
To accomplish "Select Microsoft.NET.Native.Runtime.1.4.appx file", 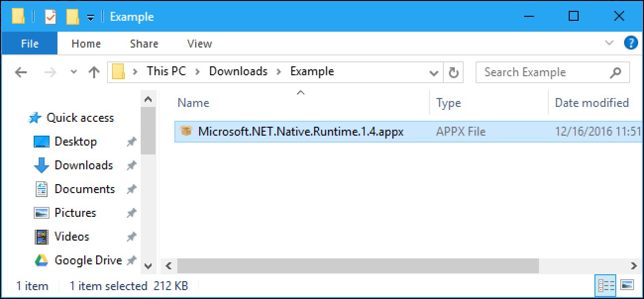I will click(301, 132).
